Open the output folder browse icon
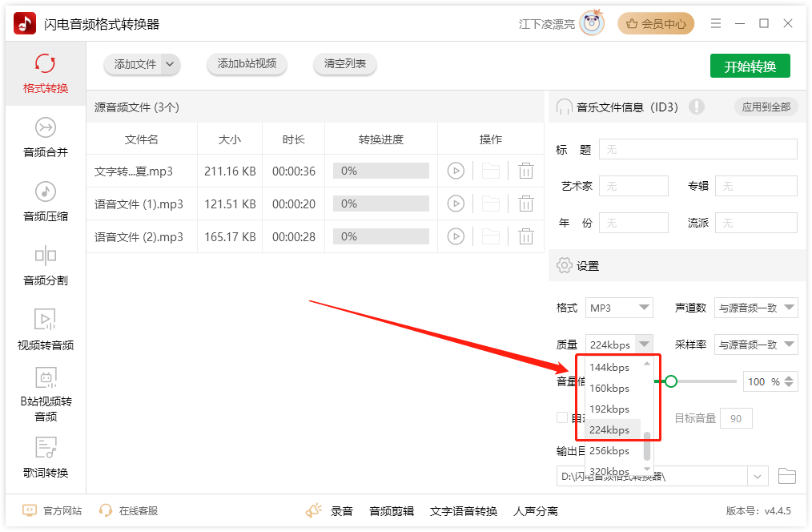Screen dimensions: 812x532 (x=787, y=476)
